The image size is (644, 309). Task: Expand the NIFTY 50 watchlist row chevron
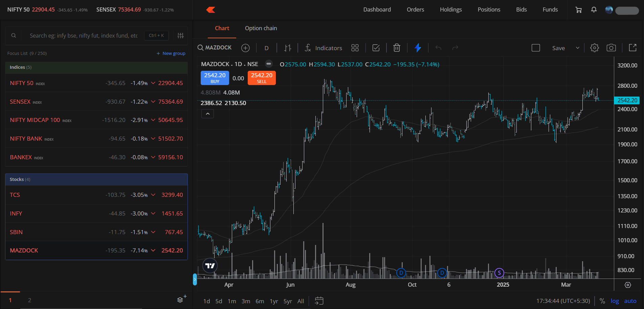point(153,83)
